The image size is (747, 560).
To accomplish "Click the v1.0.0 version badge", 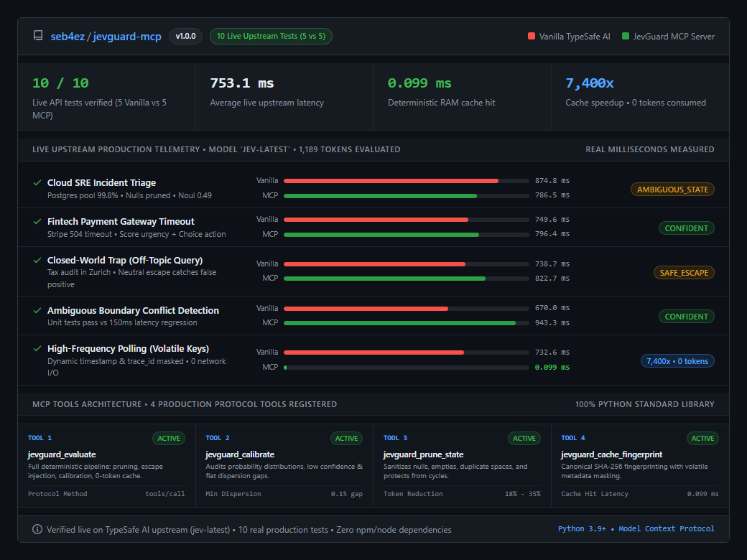I will 186,36.
